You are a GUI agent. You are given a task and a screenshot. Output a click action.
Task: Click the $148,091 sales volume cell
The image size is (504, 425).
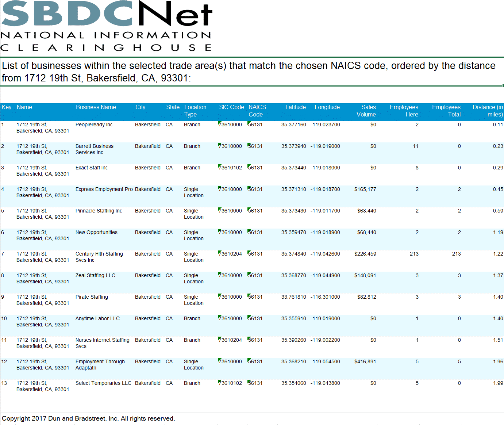pyautogui.click(x=365, y=276)
